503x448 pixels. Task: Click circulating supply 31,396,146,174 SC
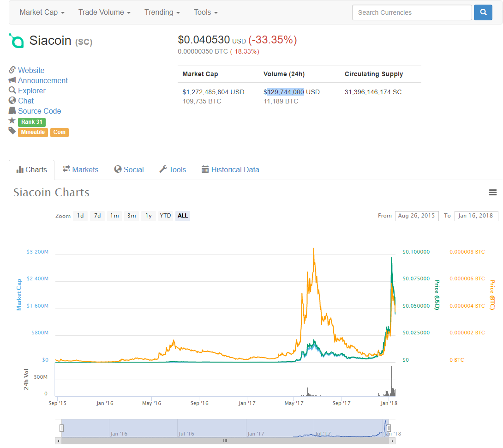[x=373, y=92]
